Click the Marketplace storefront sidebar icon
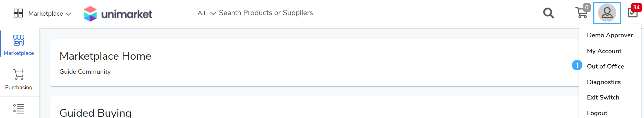This screenshot has height=118, width=644. (19, 40)
